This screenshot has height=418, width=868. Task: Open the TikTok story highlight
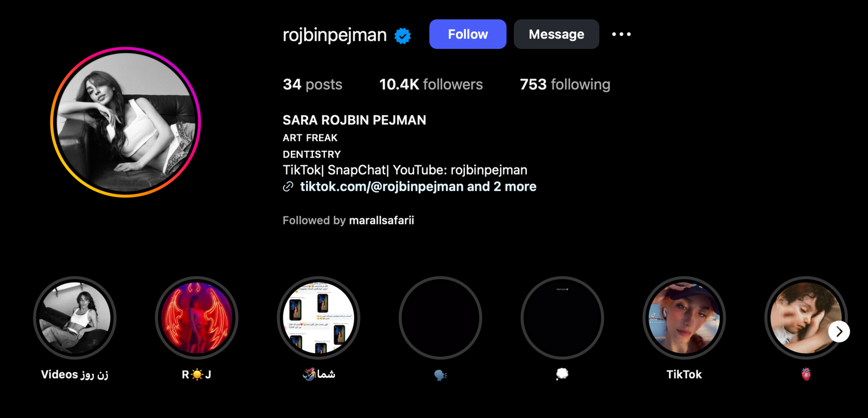[684, 318]
